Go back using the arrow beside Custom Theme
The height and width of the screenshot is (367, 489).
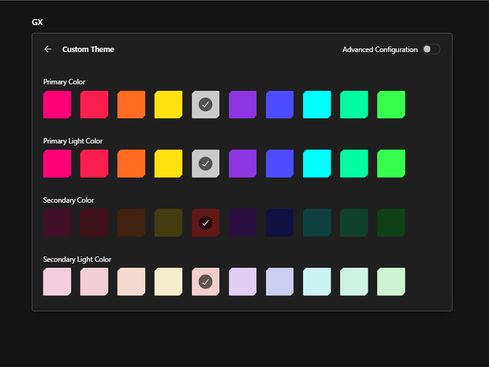48,49
